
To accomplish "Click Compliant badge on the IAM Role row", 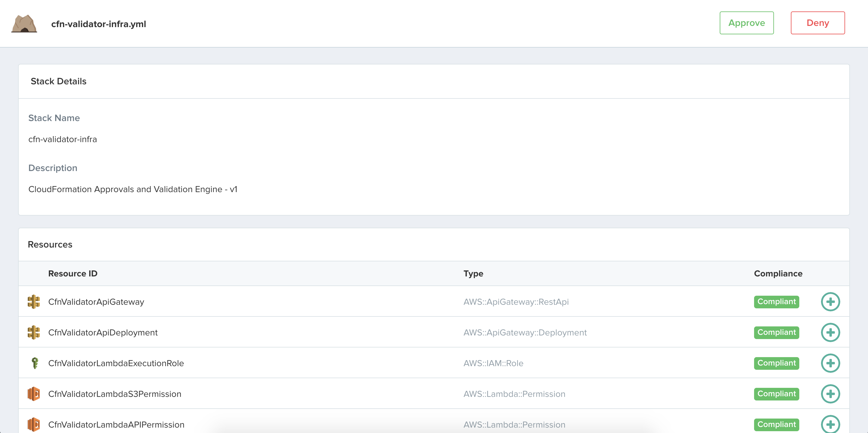I will pyautogui.click(x=776, y=363).
